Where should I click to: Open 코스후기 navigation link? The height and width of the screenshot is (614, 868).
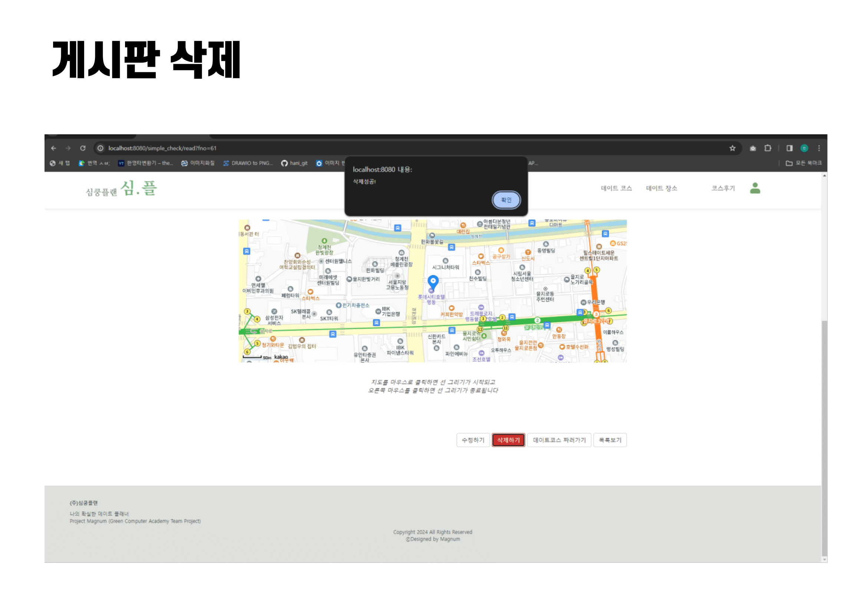coord(723,188)
